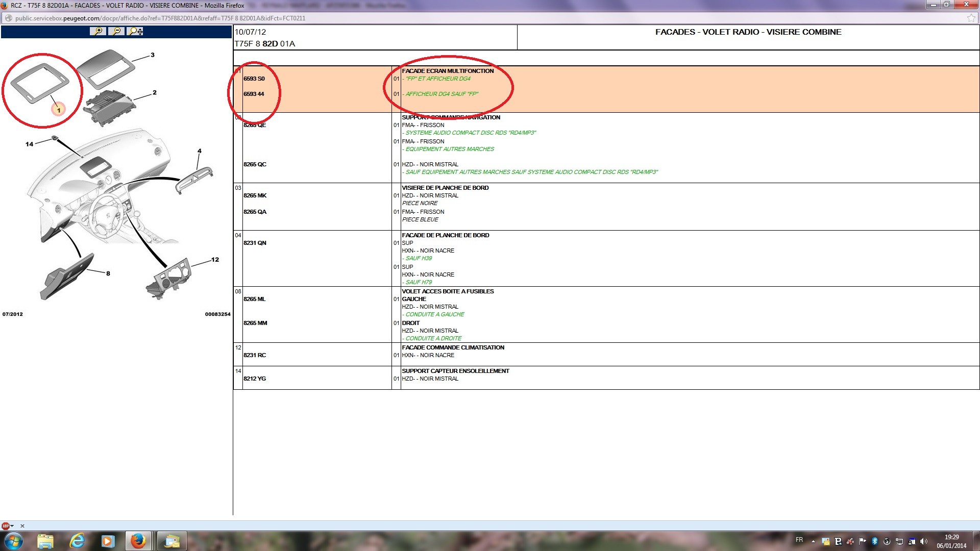Viewport: 980px width, 551px height.
Task: Open the Action Center flag tray icon
Action: click(x=862, y=541)
